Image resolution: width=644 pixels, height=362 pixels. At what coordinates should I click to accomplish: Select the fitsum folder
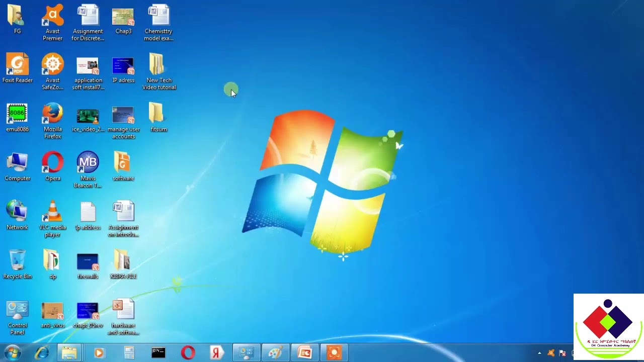[158, 118]
